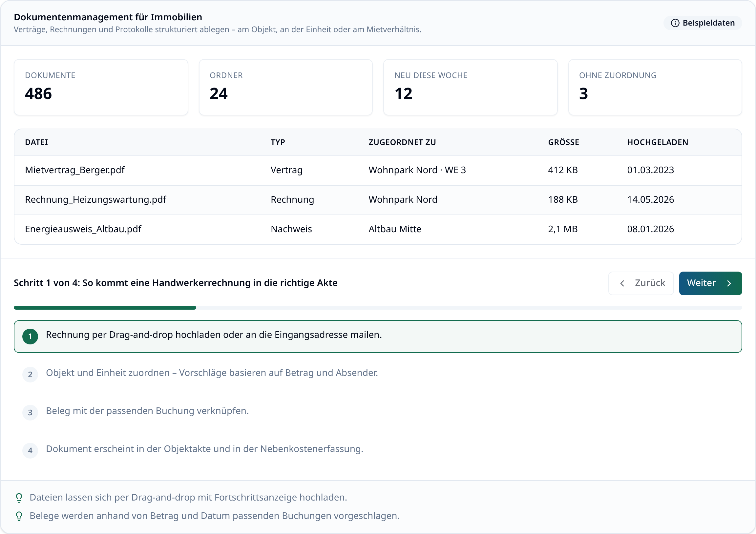This screenshot has width=756, height=534.
Task: Open the Neu diese Woche 12 card
Action: [x=471, y=87]
